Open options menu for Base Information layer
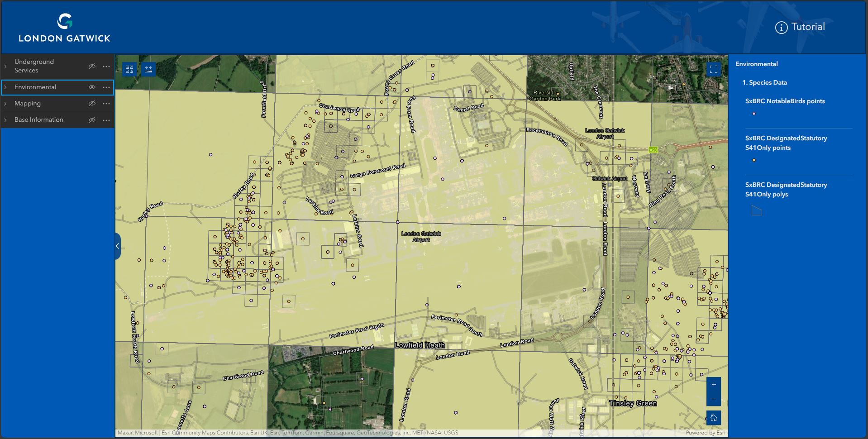The width and height of the screenshot is (868, 439). coord(106,119)
